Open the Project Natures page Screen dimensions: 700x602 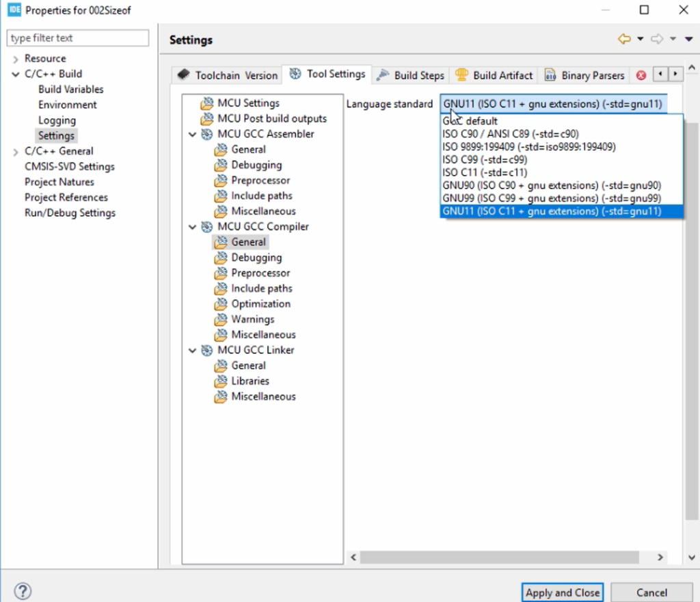[x=59, y=182]
